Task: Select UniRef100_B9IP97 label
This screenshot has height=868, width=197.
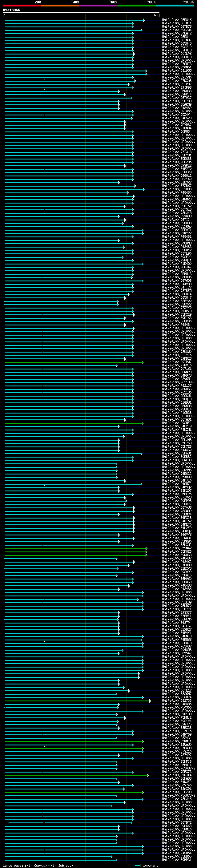Action: click(x=177, y=84)
